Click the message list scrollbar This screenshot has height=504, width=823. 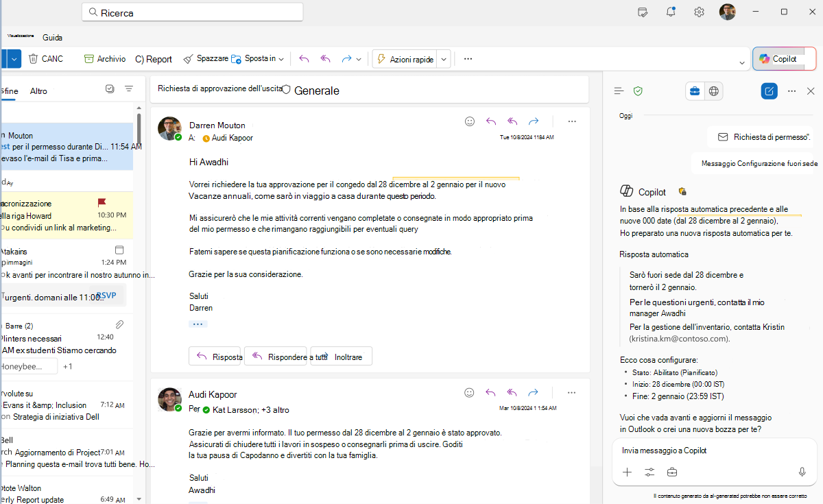point(139,129)
